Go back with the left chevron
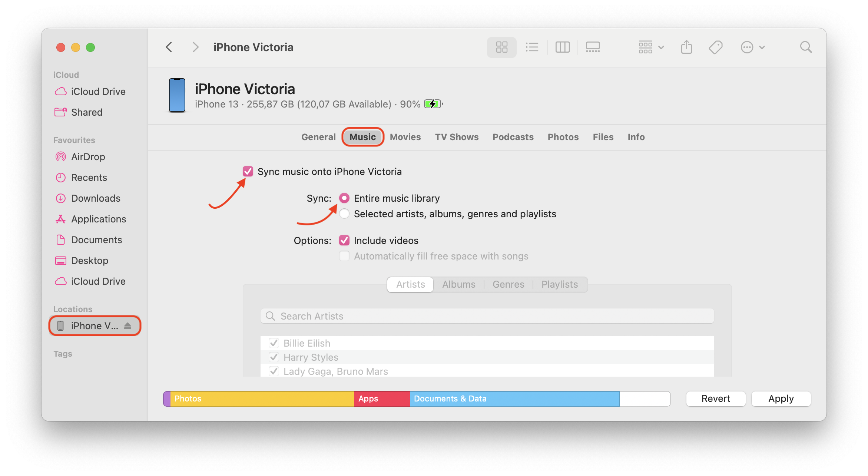Viewport: 868px width, 476px height. [x=169, y=47]
